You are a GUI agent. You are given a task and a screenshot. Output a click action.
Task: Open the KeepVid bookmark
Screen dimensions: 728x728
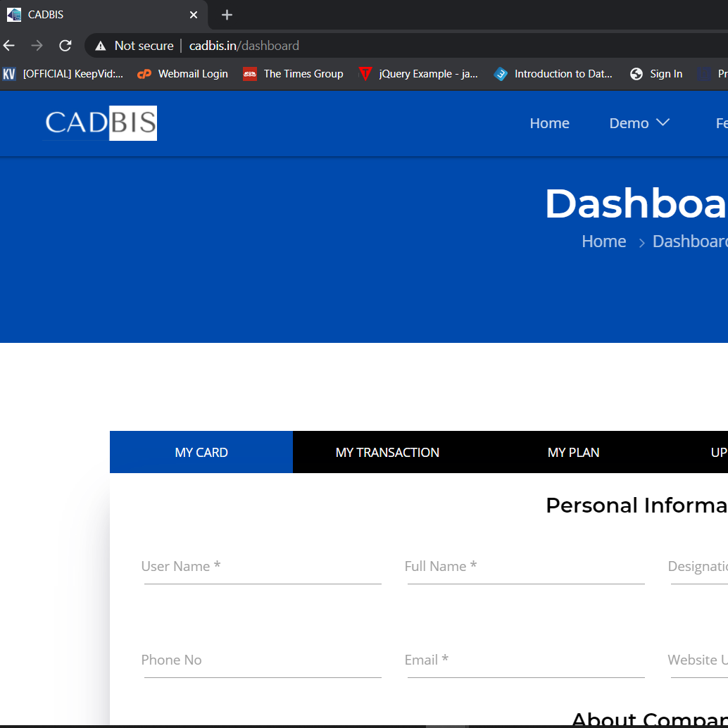coord(63,74)
